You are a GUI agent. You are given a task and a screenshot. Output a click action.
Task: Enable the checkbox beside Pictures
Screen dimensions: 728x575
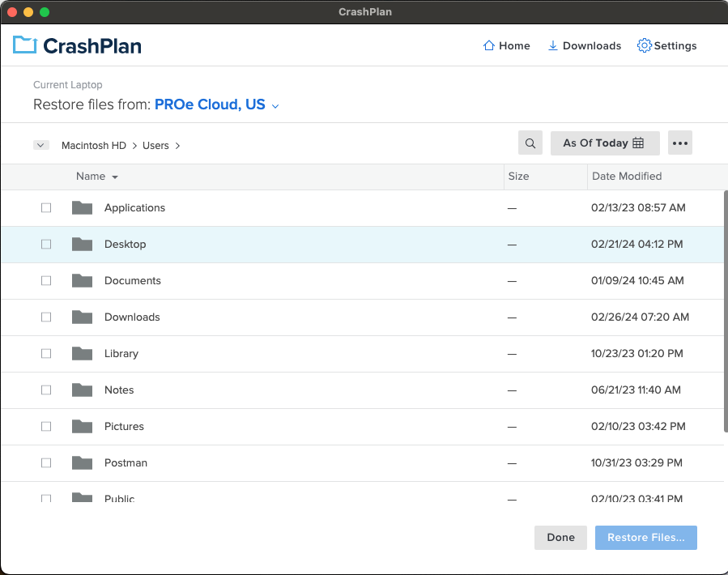point(46,426)
